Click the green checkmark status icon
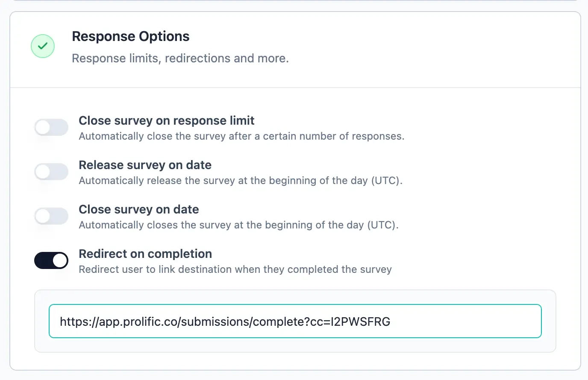Screen dimensions: 588x380 pyautogui.click(x=43, y=46)
